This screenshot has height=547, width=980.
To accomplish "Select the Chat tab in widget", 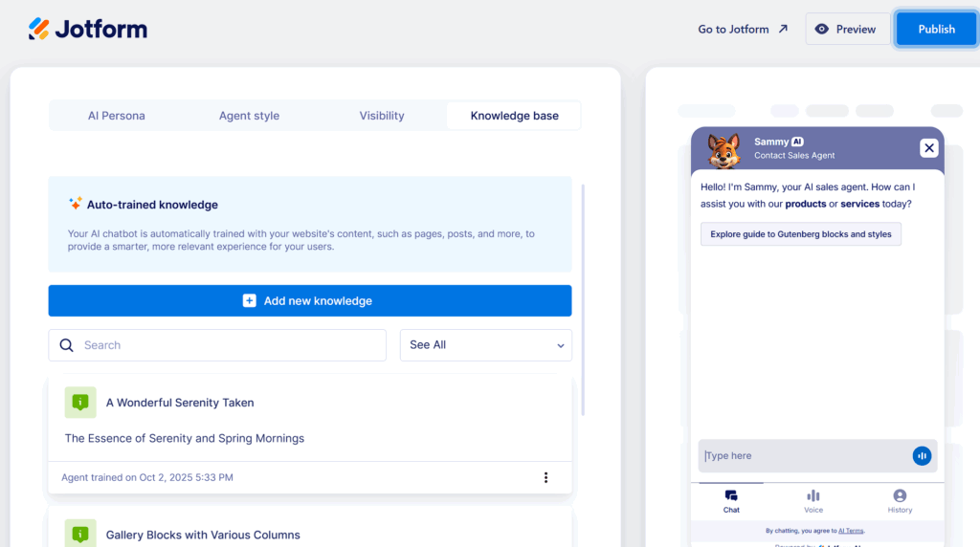I will [731, 501].
